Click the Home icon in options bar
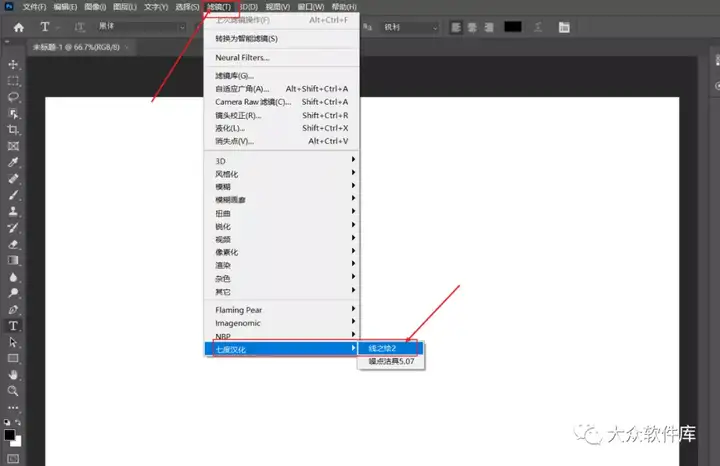 [x=18, y=28]
